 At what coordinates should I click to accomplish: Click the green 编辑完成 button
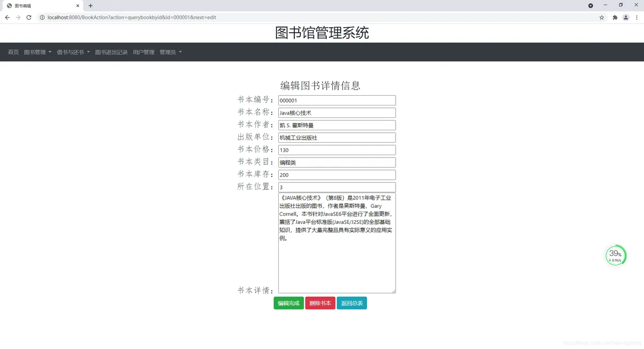click(x=288, y=303)
